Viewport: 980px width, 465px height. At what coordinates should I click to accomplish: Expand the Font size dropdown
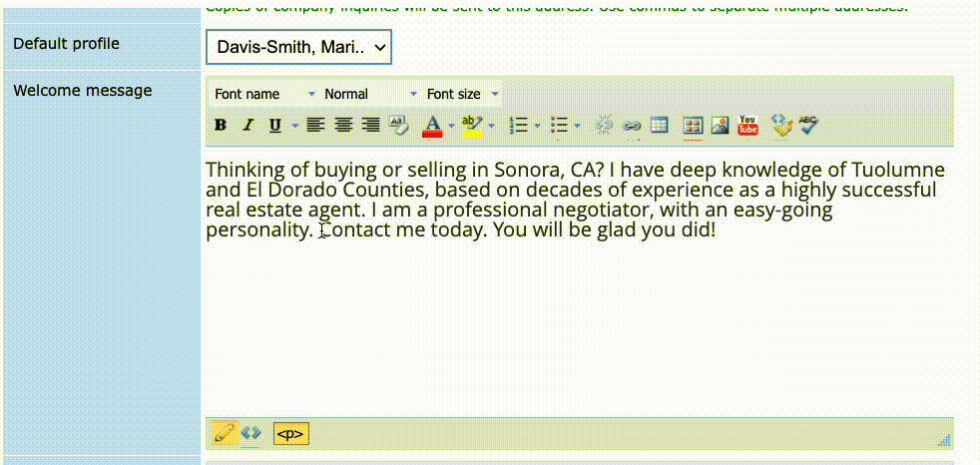click(x=463, y=94)
